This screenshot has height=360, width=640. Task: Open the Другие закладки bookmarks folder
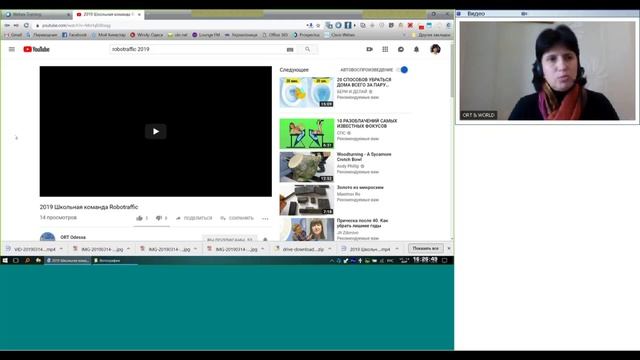pos(431,35)
